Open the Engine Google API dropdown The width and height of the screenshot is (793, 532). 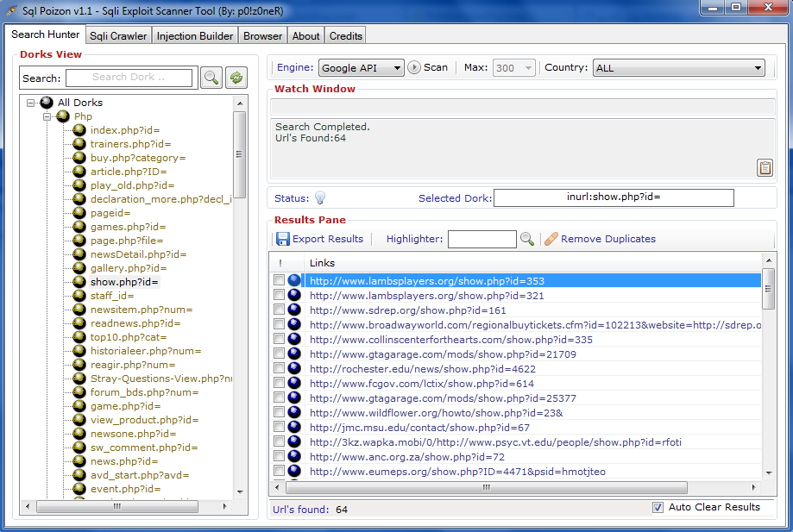361,68
